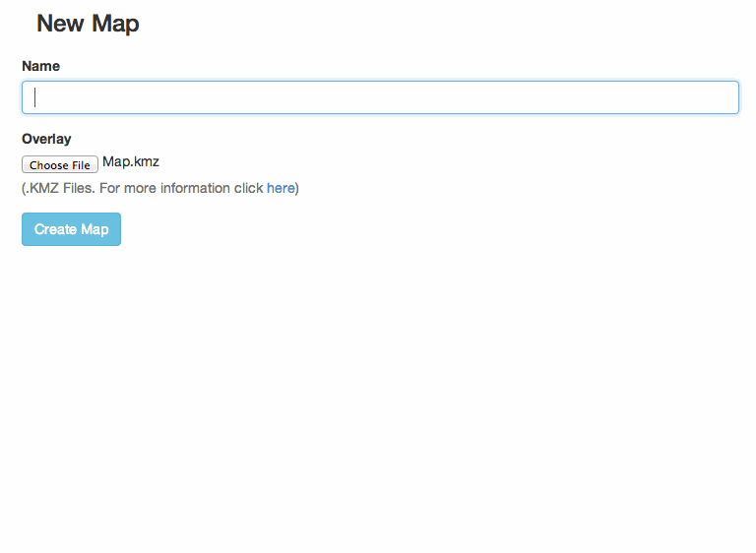Select the 'Map.kmz' file name text
756x553 pixels.
click(x=131, y=161)
